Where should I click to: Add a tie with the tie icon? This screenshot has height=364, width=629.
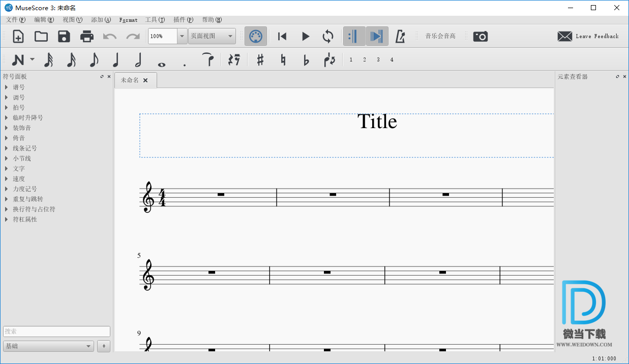coord(208,59)
